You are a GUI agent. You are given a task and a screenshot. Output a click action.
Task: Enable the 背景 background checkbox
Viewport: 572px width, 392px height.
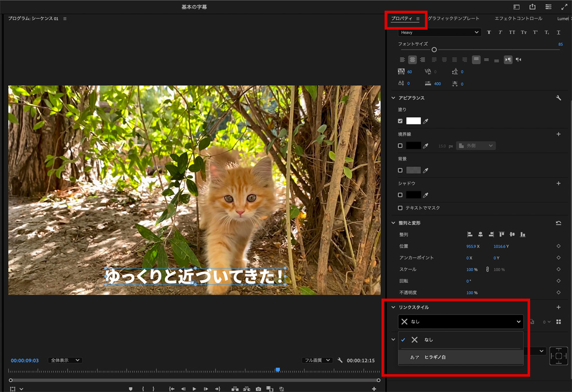[x=400, y=170]
